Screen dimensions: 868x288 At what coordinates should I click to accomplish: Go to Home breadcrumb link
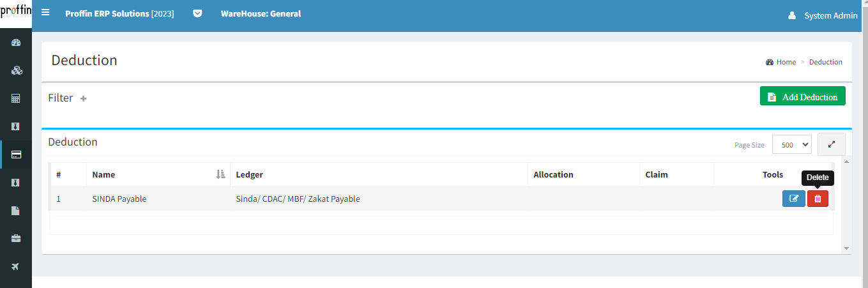point(786,62)
